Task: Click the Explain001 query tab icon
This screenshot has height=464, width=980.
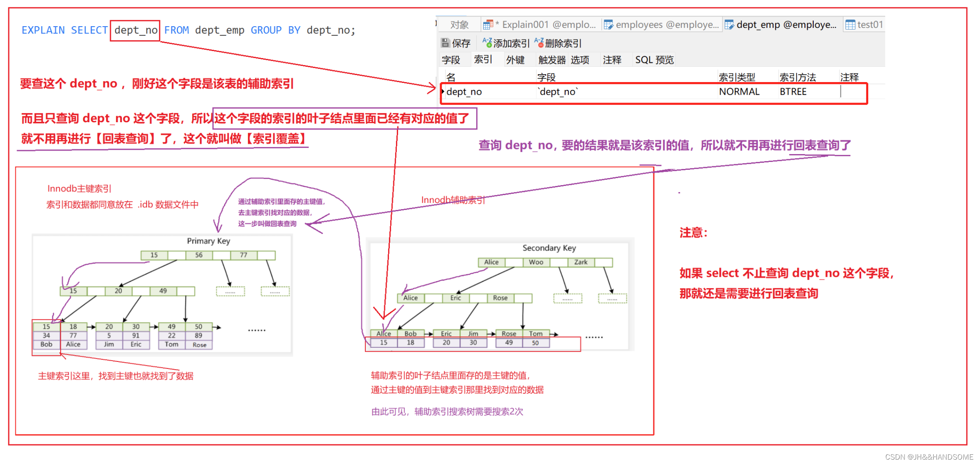Action: (488, 25)
